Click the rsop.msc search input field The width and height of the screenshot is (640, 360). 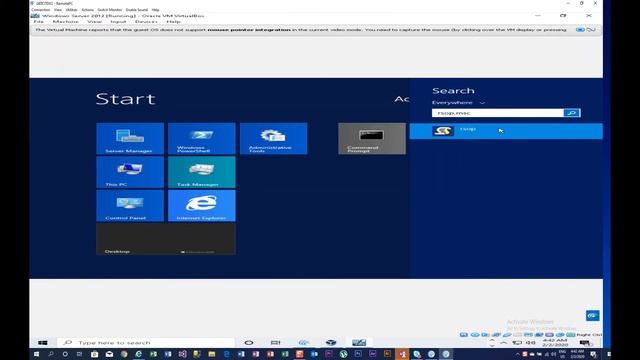pyautogui.click(x=498, y=113)
